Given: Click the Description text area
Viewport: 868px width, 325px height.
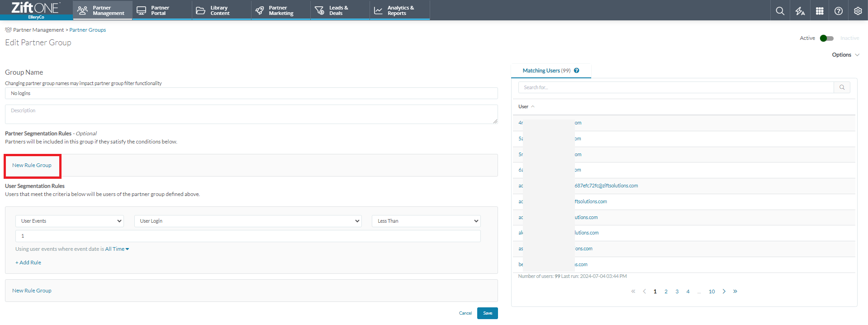Looking at the screenshot, I should [251, 114].
